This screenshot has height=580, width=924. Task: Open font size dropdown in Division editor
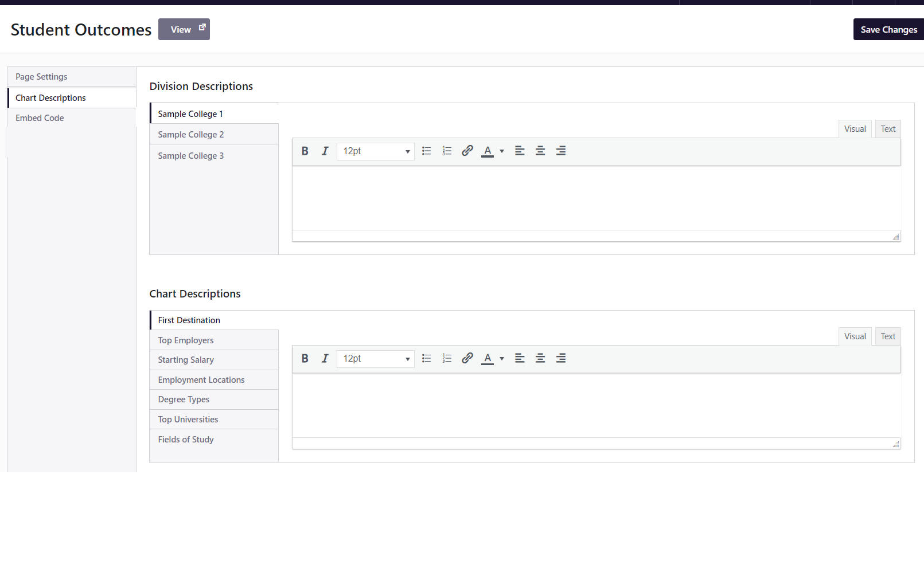(376, 151)
